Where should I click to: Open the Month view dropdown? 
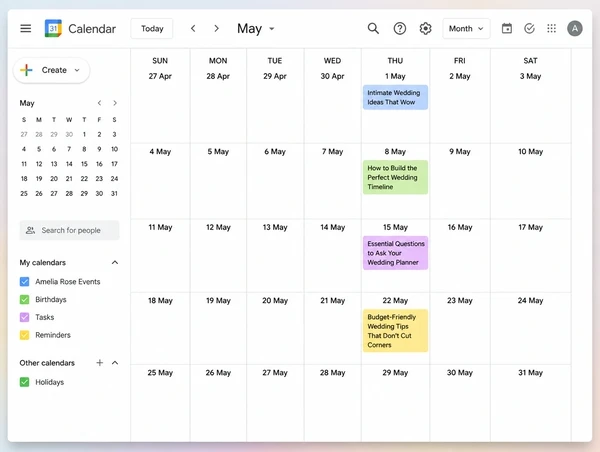click(x=466, y=28)
